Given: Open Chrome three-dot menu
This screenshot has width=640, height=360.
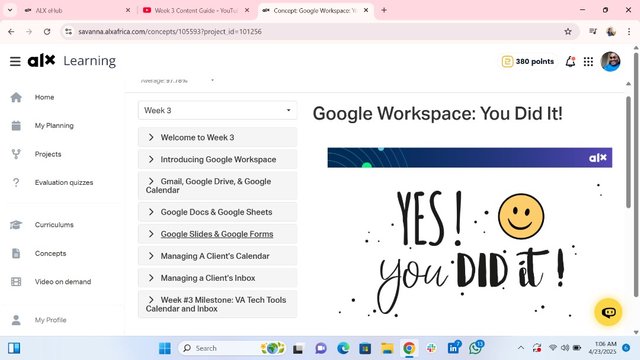Looking at the screenshot, I should 629,31.
